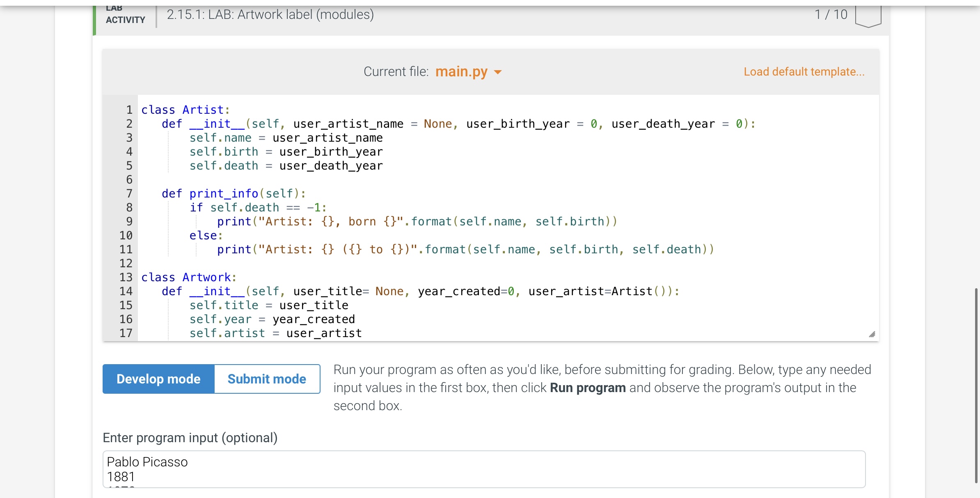
Task: Open the main.py current file dropdown
Action: click(461, 72)
